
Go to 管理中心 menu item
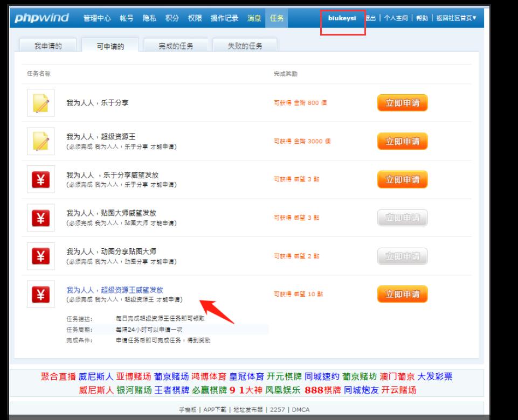[97, 18]
